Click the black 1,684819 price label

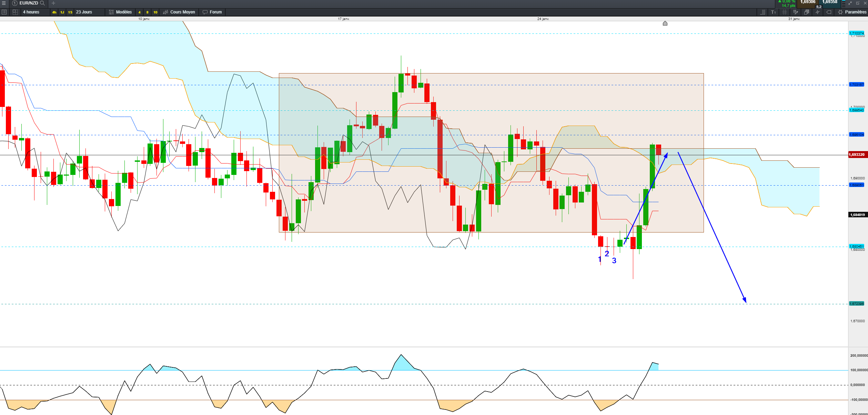coord(857,215)
